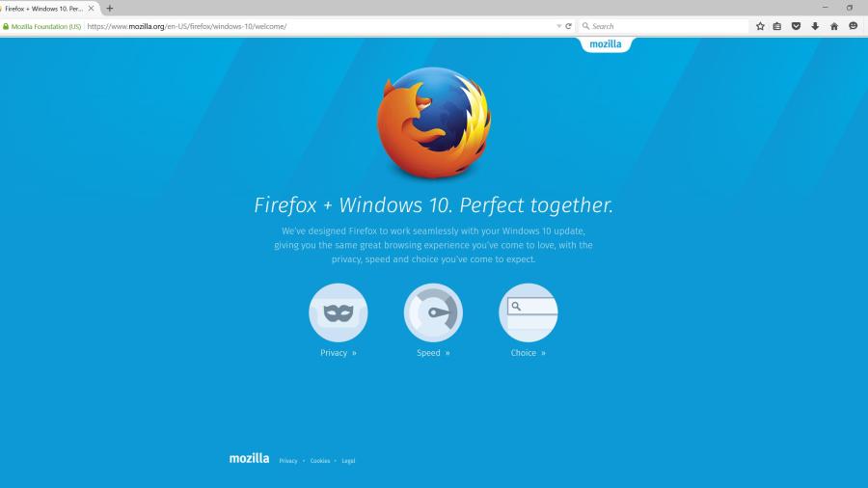Reload the current page

coord(568,26)
